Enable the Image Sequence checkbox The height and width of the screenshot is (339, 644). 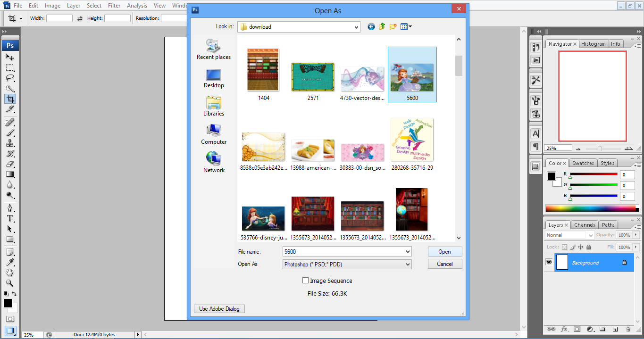305,281
